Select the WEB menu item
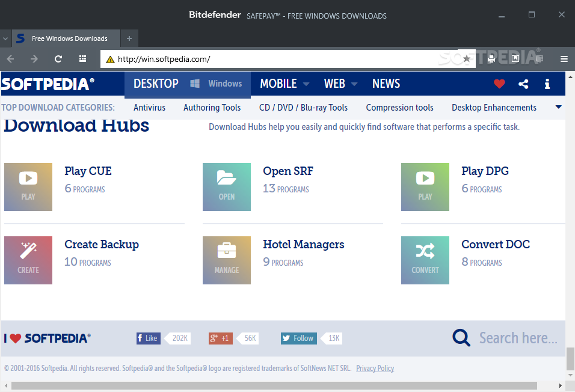The image size is (575, 392). 334,84
